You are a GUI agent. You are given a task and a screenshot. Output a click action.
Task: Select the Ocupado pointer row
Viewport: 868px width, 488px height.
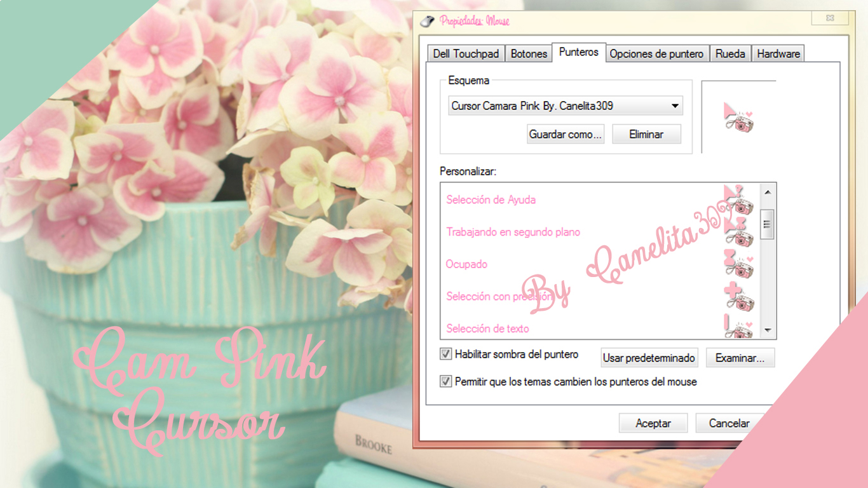click(599, 264)
